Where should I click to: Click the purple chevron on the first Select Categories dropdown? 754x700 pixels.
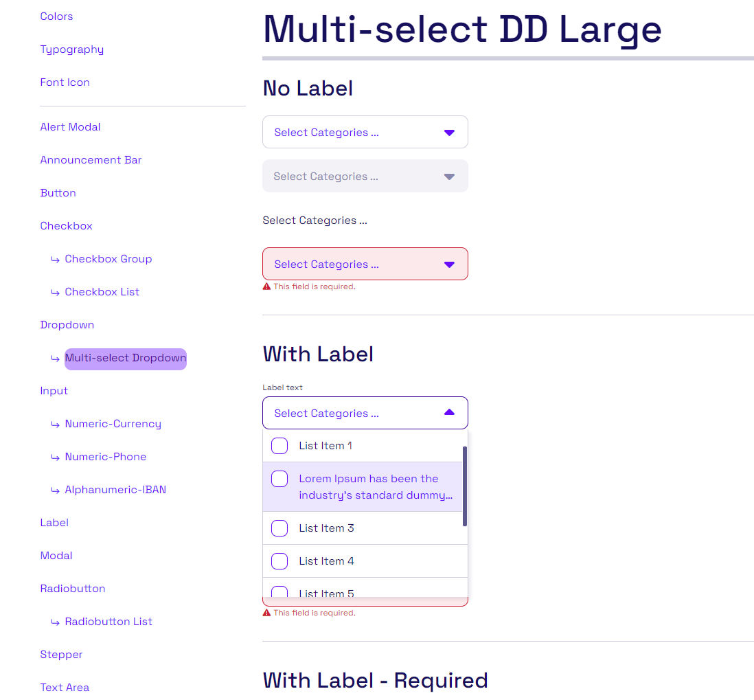pyautogui.click(x=450, y=132)
